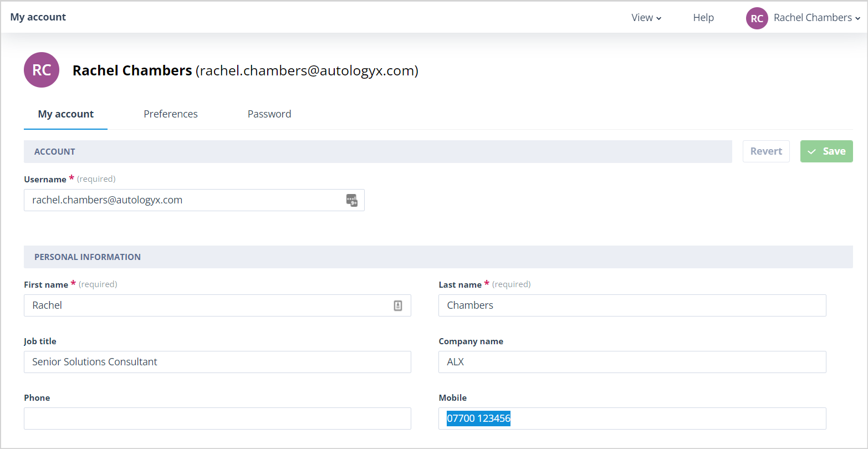Open the Help menu item
The width and height of the screenshot is (868, 449).
[703, 18]
